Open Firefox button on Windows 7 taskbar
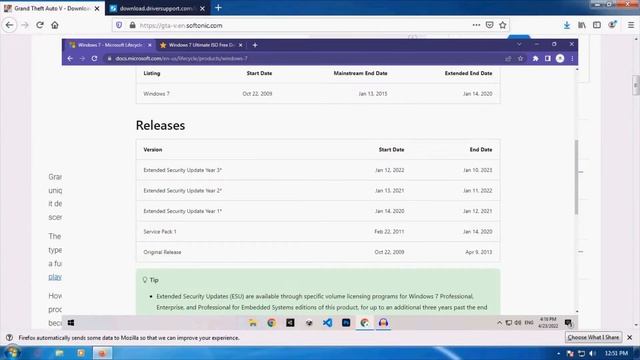The image size is (640, 360). click(102, 353)
